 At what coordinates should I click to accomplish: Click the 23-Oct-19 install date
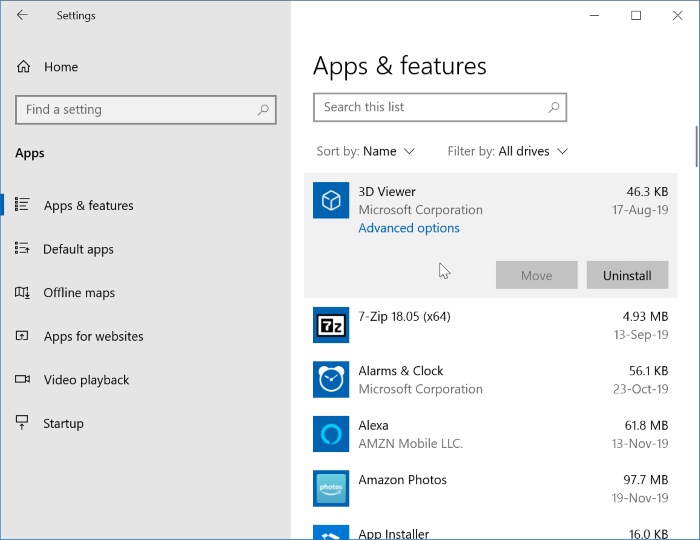pyautogui.click(x=641, y=389)
